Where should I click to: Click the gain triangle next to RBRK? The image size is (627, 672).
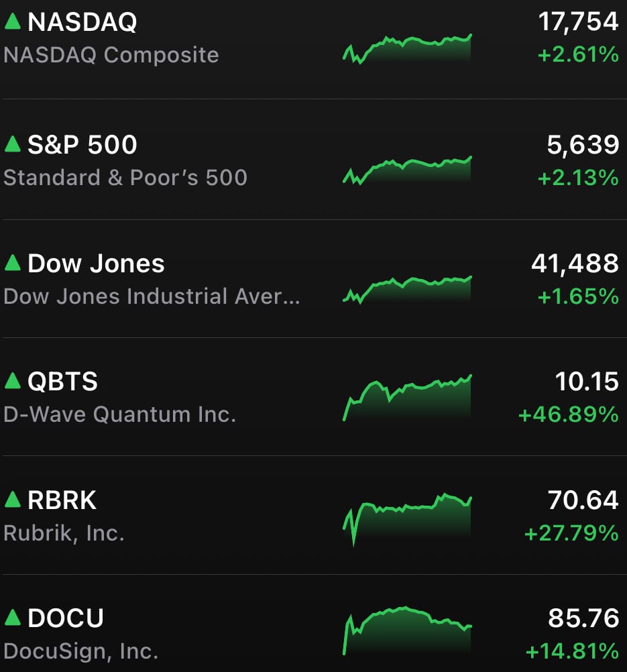(13, 499)
